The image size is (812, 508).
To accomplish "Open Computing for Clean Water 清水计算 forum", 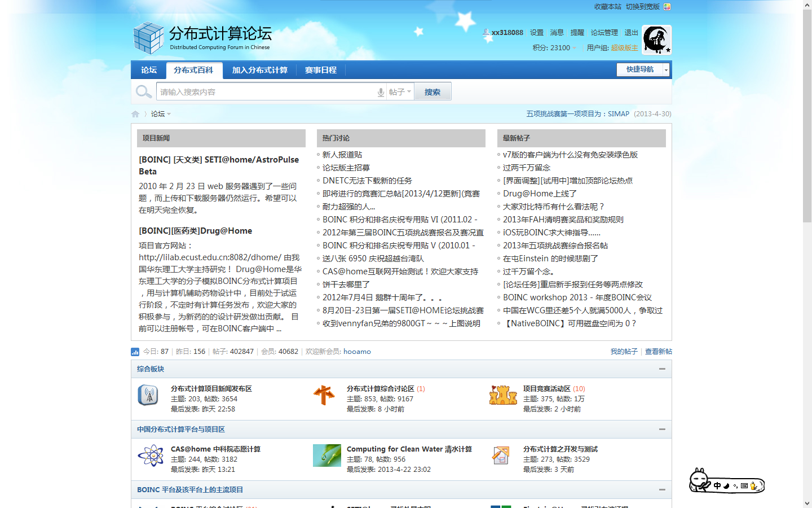I will 409,449.
